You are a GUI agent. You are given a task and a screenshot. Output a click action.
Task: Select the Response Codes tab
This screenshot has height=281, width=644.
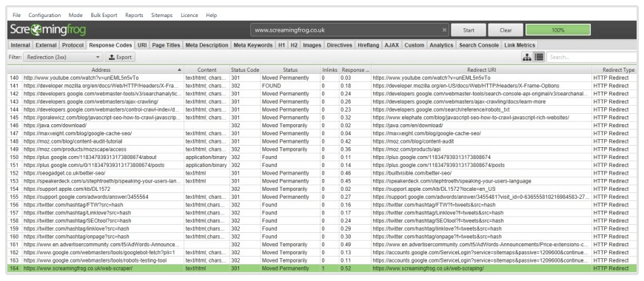tap(110, 45)
